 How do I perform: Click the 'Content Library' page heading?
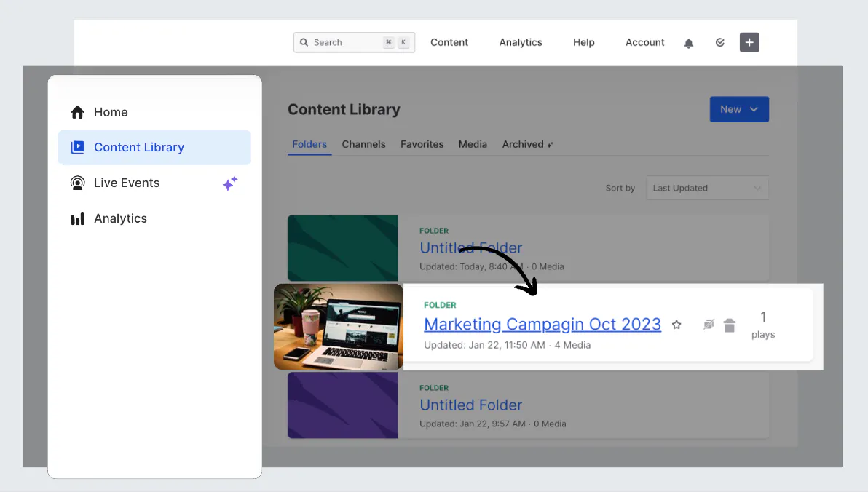344,110
